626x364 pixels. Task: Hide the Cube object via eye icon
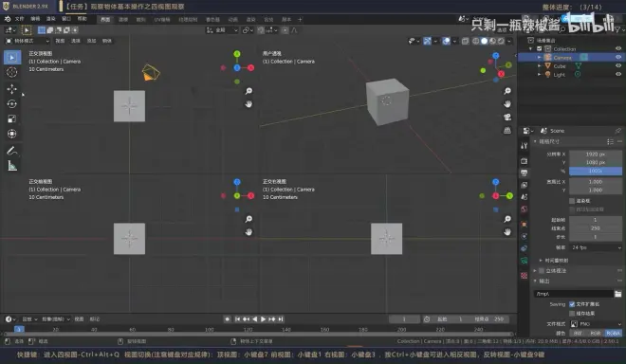pos(618,65)
